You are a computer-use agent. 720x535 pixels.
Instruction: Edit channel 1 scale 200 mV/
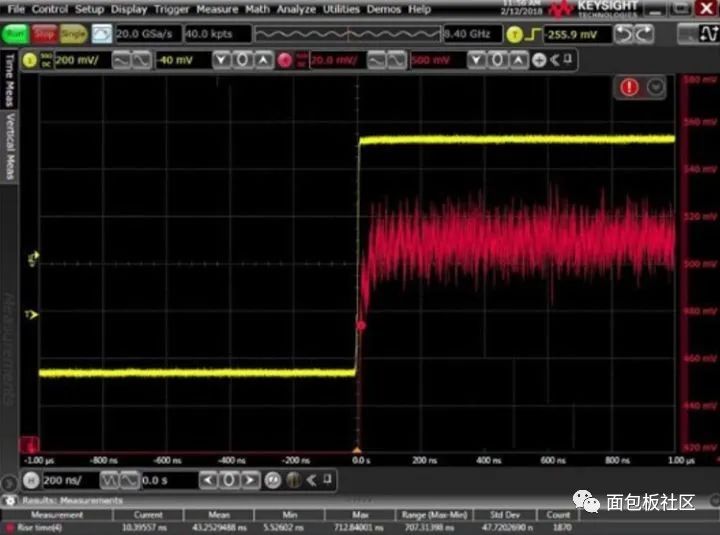(x=82, y=60)
